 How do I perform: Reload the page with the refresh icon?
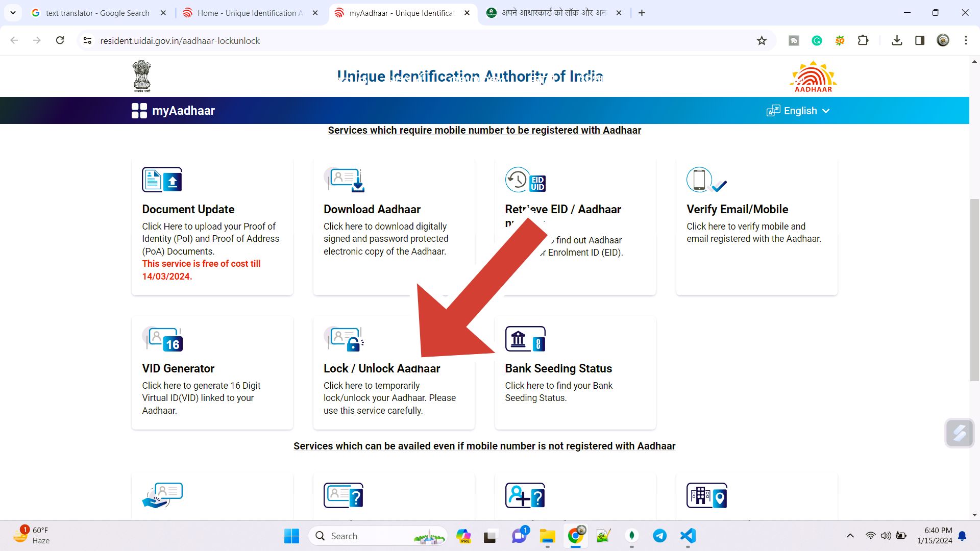60,40
